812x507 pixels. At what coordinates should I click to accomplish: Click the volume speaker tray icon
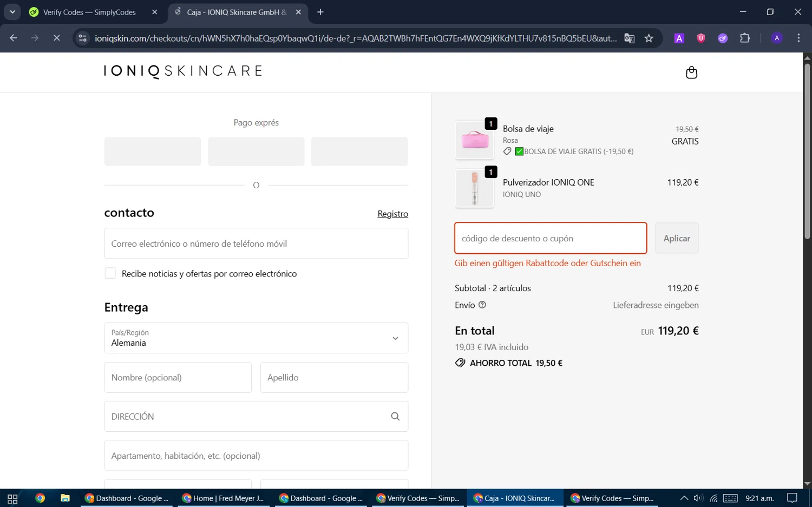(698, 498)
